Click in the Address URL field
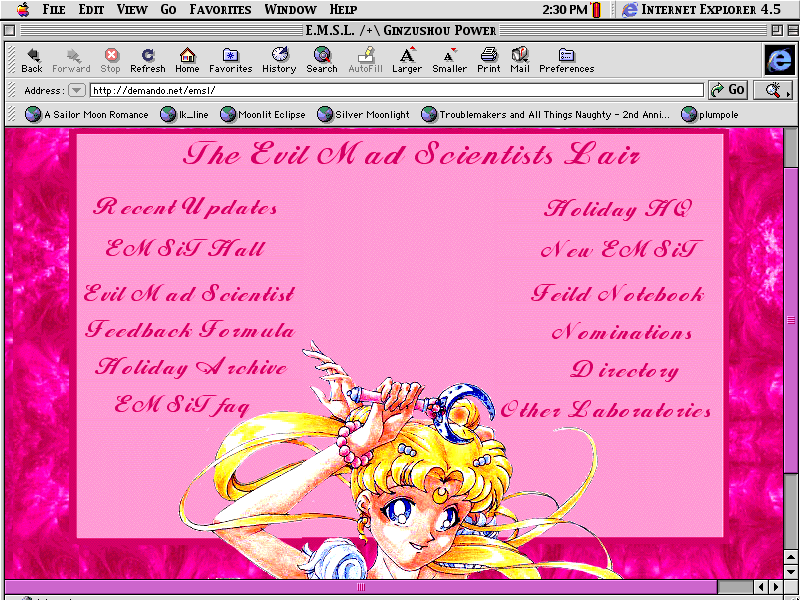 395,90
